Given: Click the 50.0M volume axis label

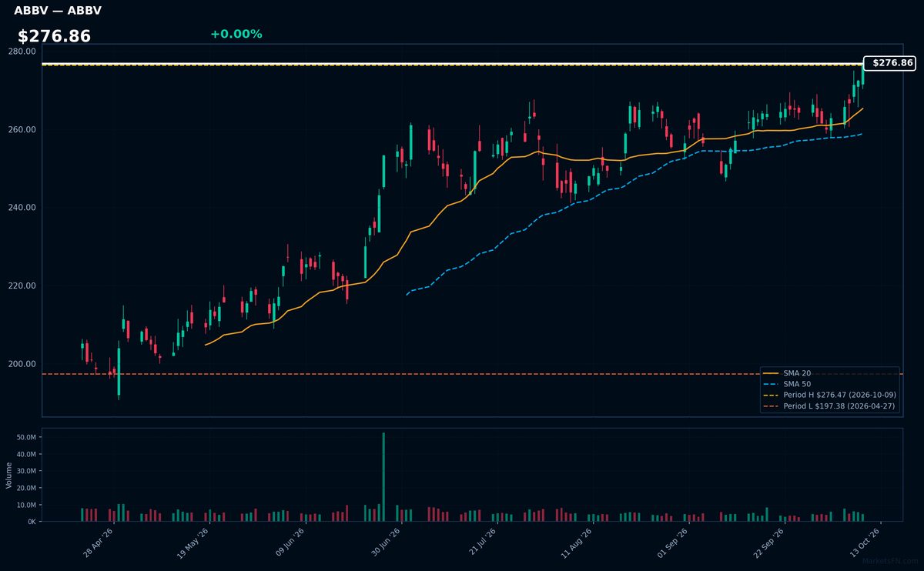Looking at the screenshot, I should click(x=25, y=437).
